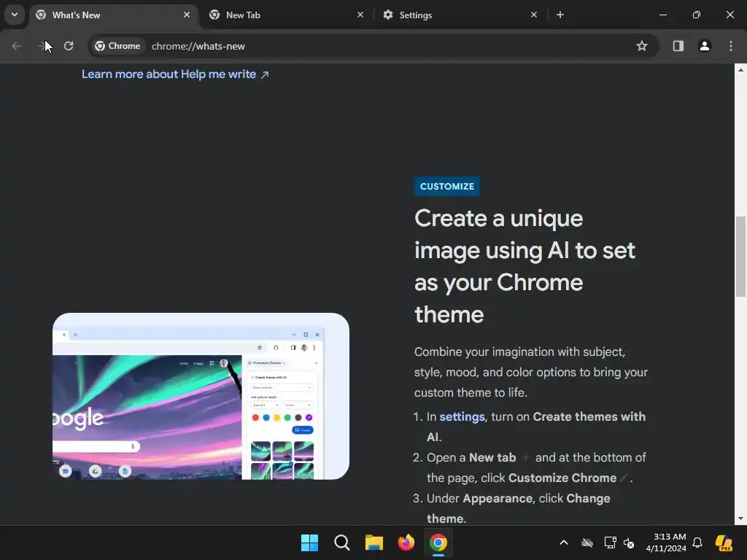Switch to the Settings tab
This screenshot has height=560, width=747.
[460, 15]
